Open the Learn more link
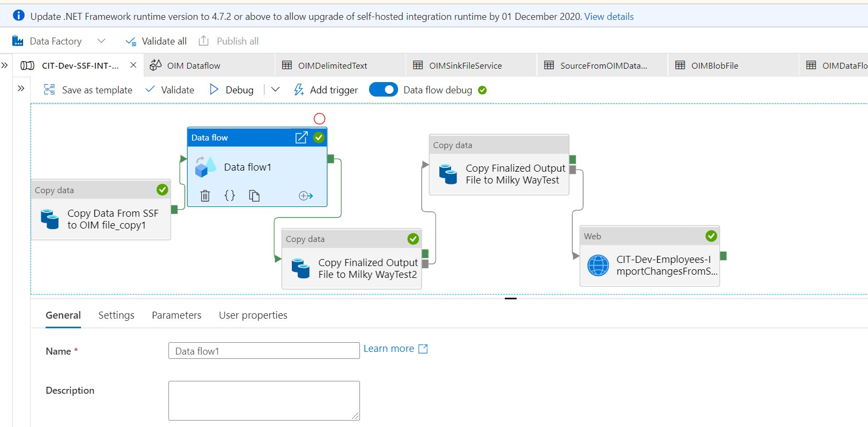The height and width of the screenshot is (427, 868). pyautogui.click(x=395, y=349)
